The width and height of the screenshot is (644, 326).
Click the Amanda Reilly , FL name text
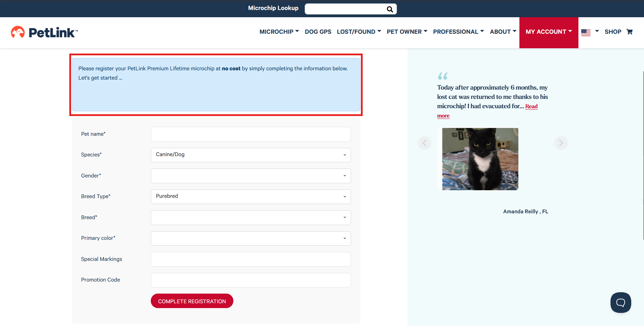pyautogui.click(x=526, y=212)
